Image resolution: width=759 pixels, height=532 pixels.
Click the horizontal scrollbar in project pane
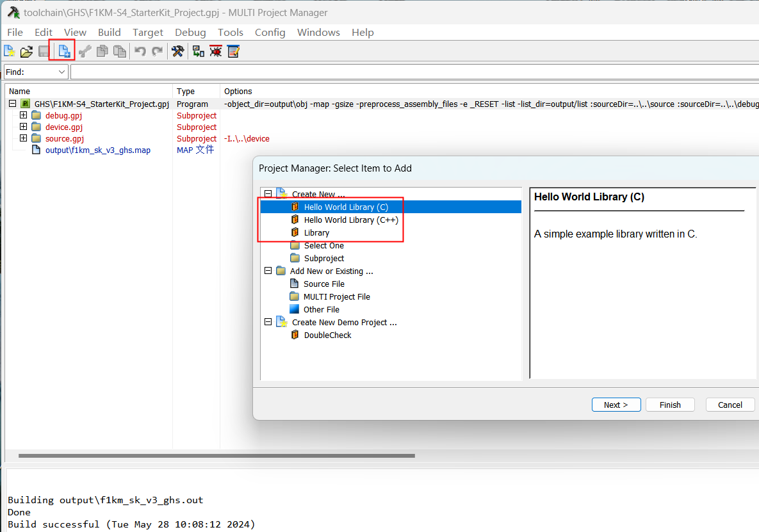click(216, 456)
